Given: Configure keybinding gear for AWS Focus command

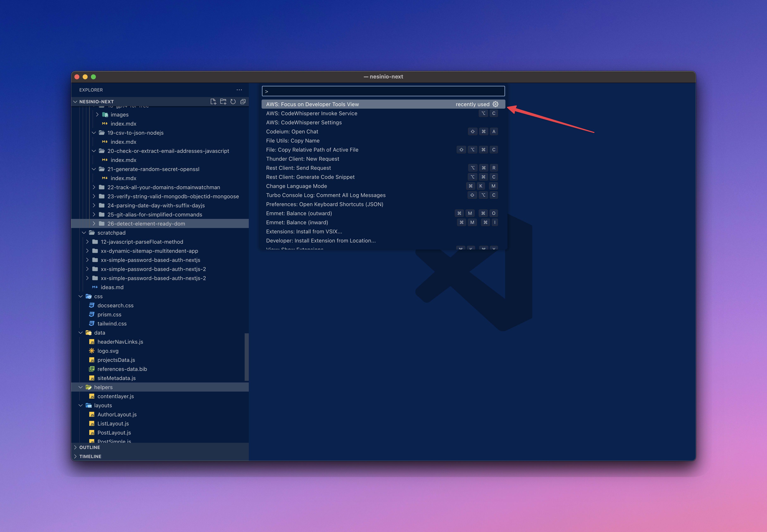Looking at the screenshot, I should (x=495, y=104).
